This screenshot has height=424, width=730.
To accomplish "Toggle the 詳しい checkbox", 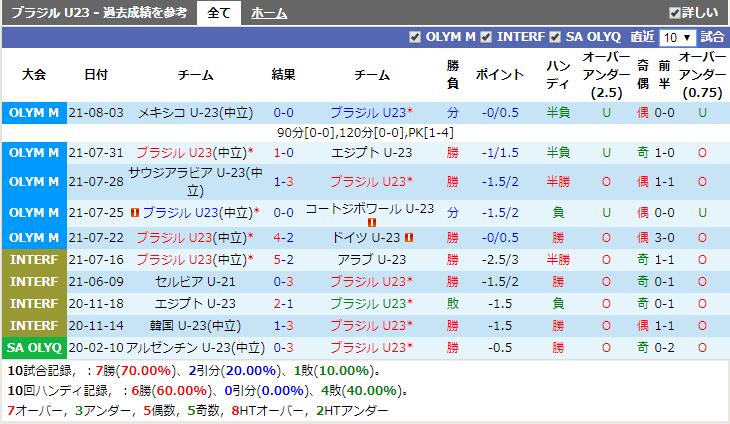I will click(x=674, y=13).
